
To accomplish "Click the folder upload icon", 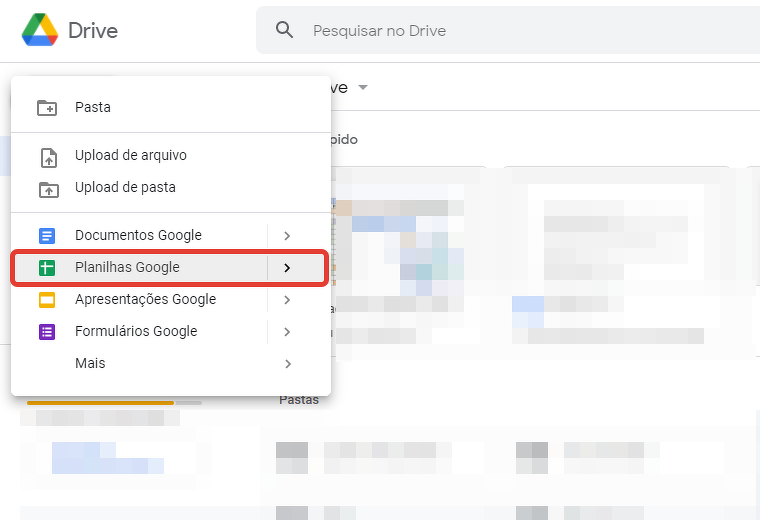I will tap(47, 188).
